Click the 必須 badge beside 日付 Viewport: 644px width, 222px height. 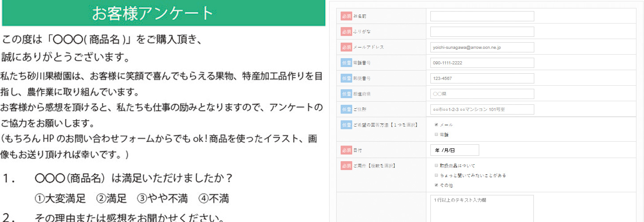pos(346,150)
